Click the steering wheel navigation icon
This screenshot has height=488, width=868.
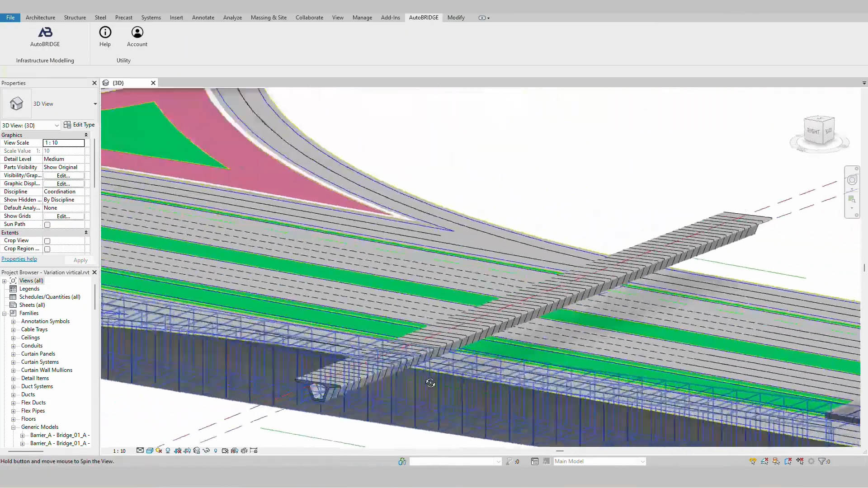point(852,180)
